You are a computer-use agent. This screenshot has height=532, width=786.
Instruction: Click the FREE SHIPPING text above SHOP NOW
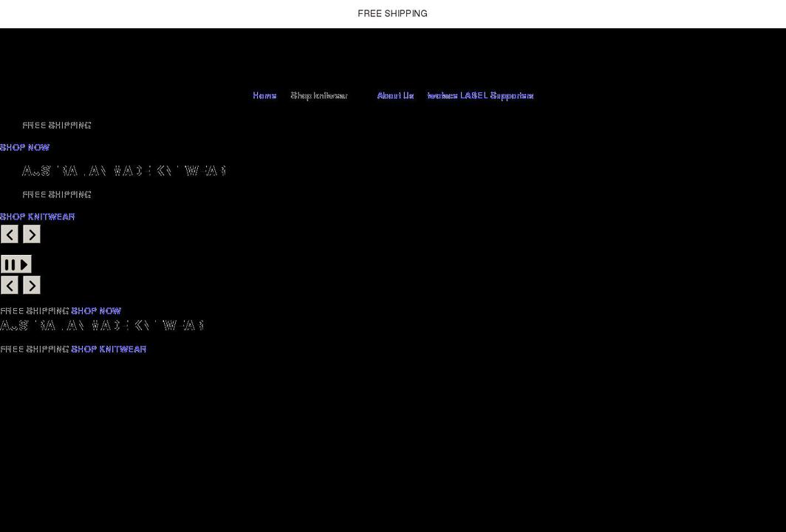(x=56, y=125)
